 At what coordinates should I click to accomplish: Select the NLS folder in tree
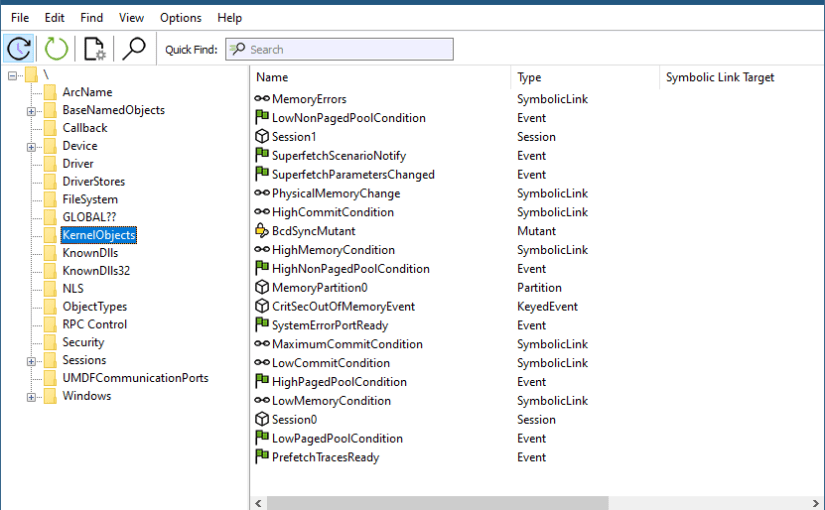pos(73,289)
